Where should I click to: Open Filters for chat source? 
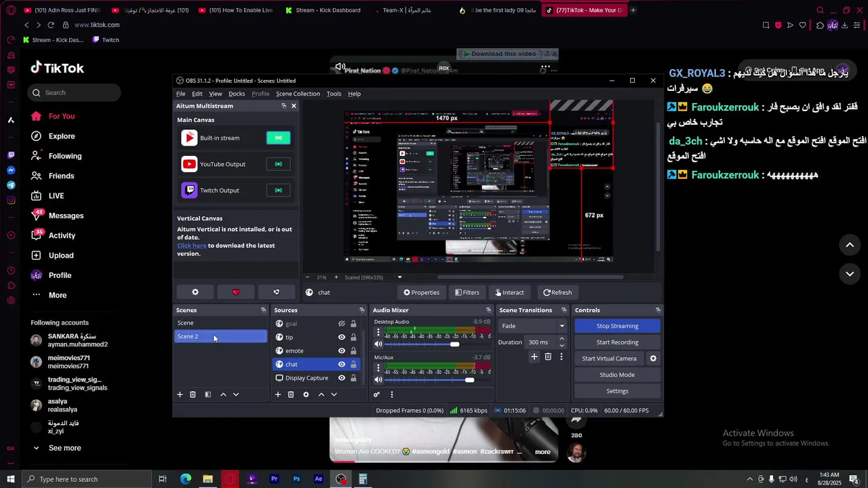(467, 293)
